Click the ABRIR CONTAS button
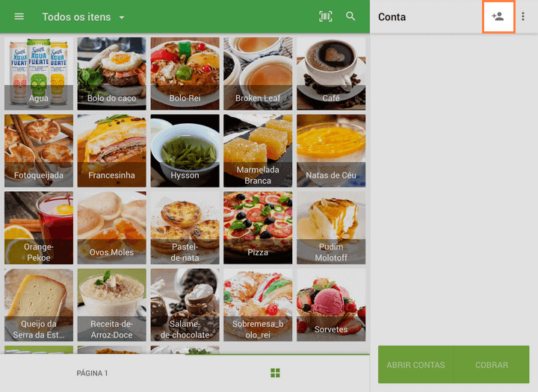 click(x=415, y=364)
